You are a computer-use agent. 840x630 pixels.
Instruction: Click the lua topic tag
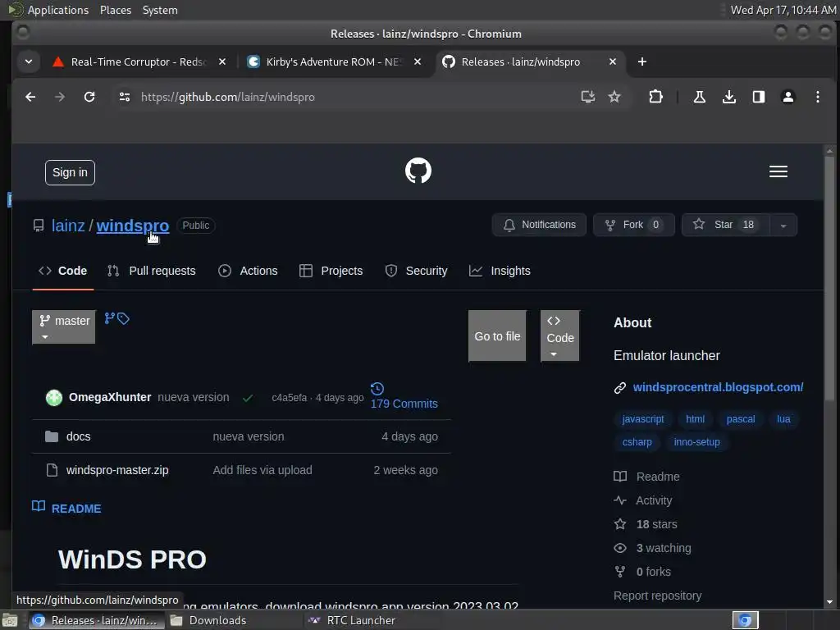[783, 419]
